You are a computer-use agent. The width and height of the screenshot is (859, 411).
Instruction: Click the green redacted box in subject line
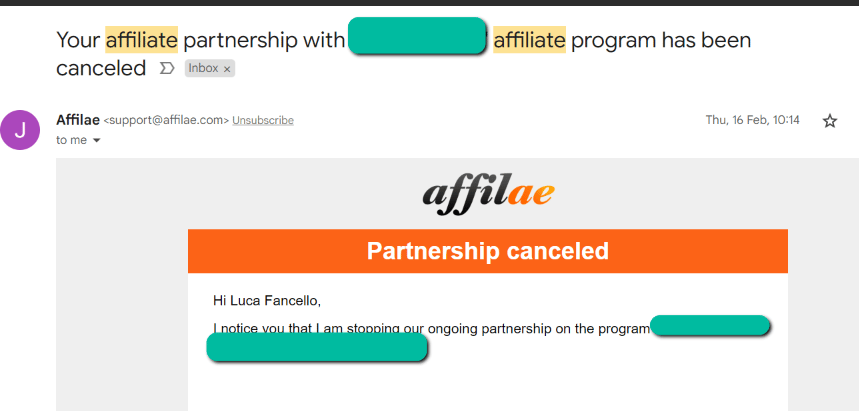[x=417, y=36]
